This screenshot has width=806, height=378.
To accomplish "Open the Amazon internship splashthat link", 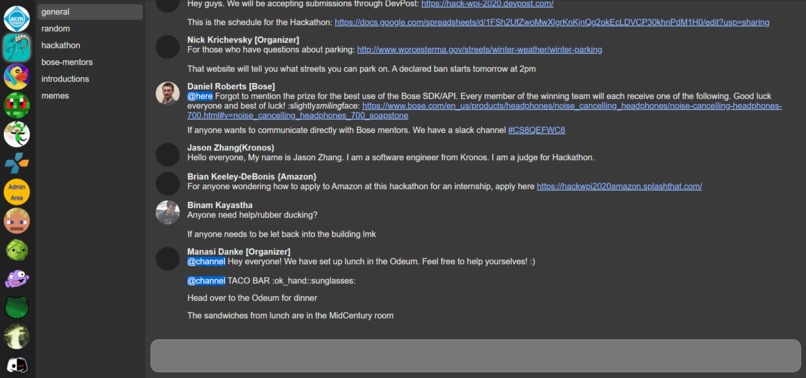I will tap(619, 186).
